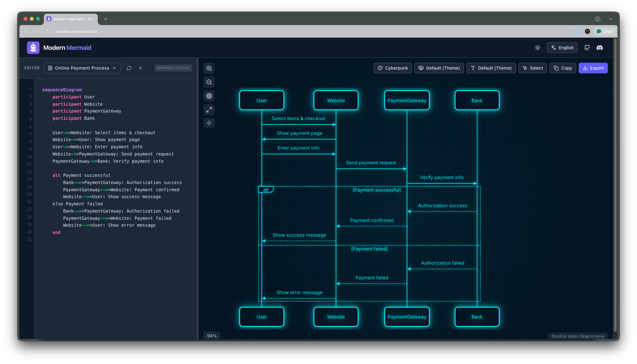Viewport: 637px width, 364px height.
Task: Open the font Default (Theme) selector
Action: 491,68
